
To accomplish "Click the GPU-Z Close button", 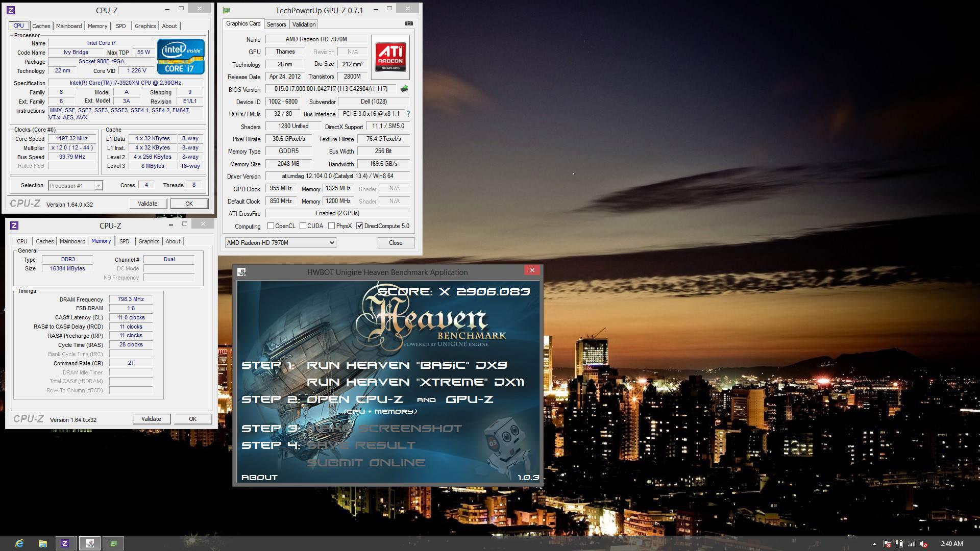I will pos(396,243).
